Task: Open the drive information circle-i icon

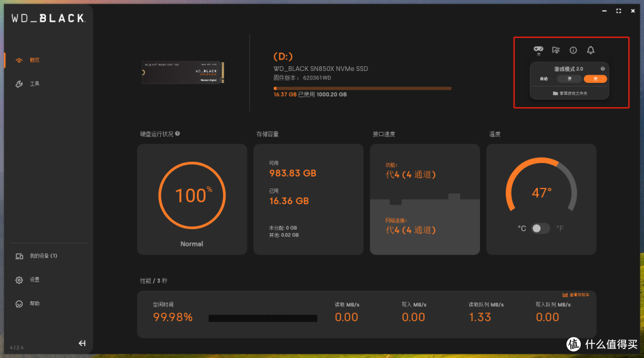Action: coord(573,50)
